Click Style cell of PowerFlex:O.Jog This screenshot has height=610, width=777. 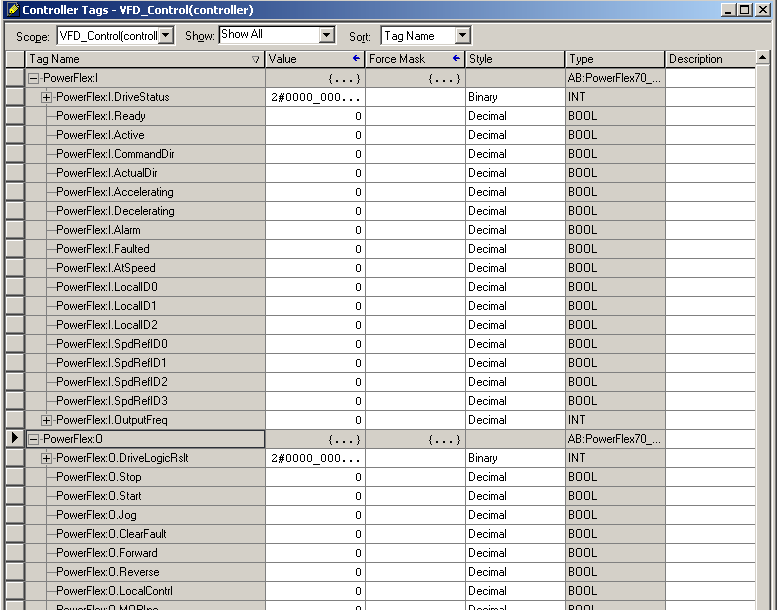(x=514, y=515)
